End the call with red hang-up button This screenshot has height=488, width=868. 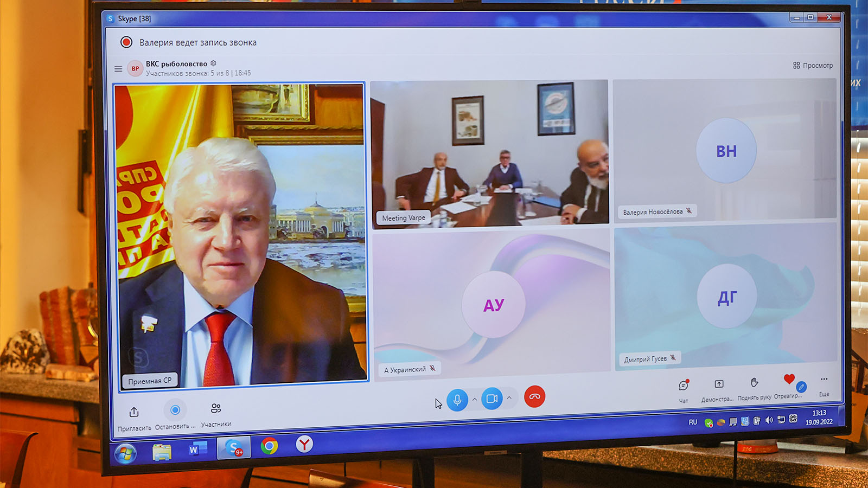coord(534,397)
